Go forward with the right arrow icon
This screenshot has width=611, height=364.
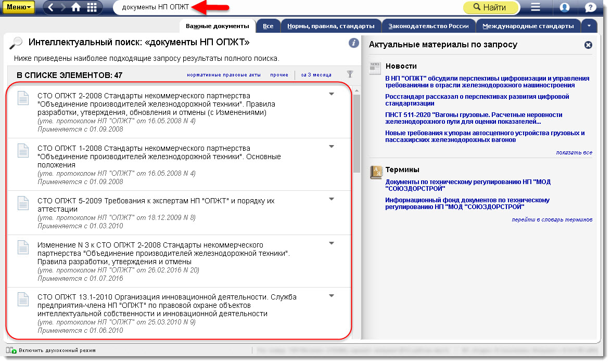point(63,7)
